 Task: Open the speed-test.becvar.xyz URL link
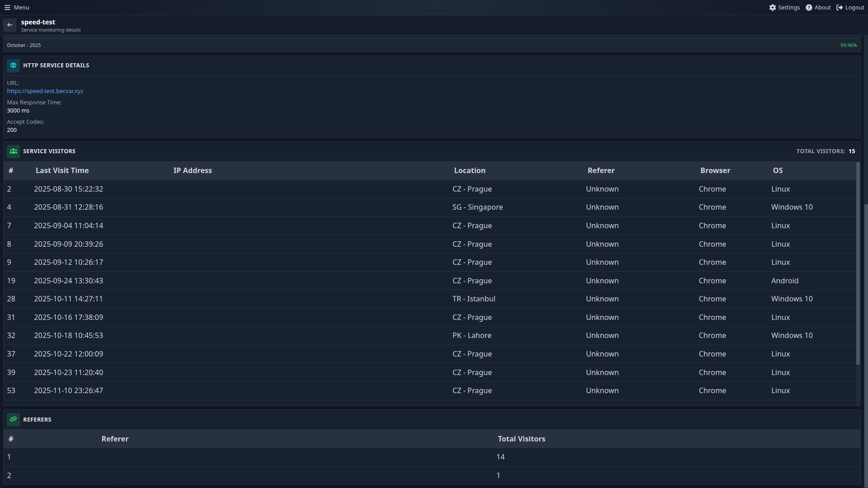click(x=45, y=91)
